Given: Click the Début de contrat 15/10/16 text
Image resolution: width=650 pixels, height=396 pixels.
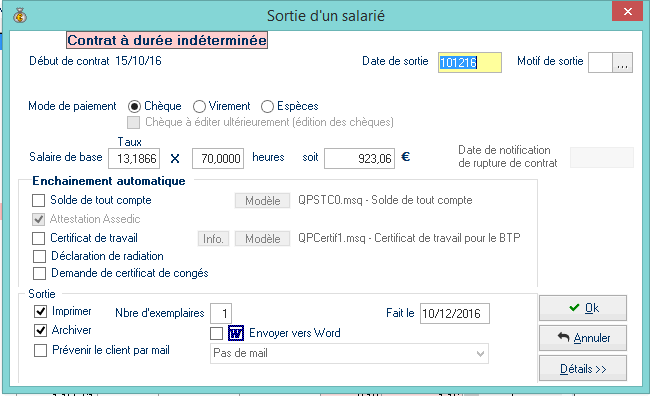Looking at the screenshot, I should (x=95, y=61).
